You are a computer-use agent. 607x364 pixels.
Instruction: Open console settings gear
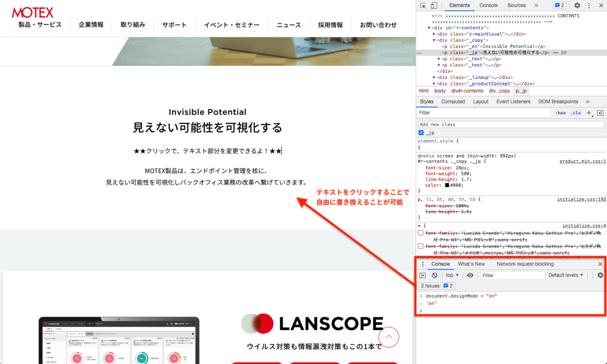[600, 276]
